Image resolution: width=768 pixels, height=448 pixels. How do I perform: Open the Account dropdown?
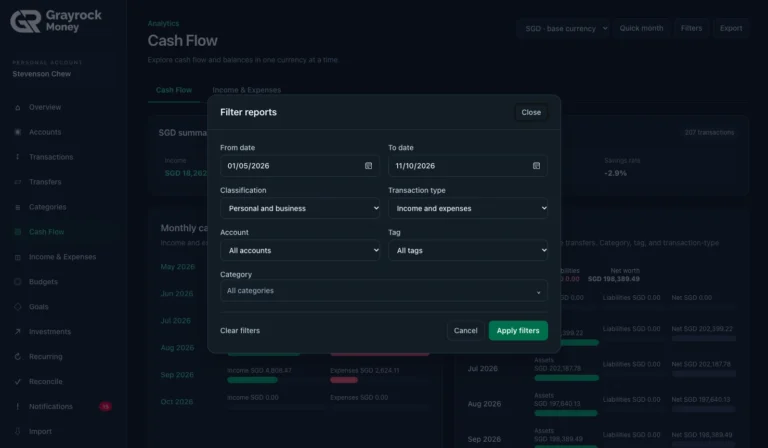(300, 251)
